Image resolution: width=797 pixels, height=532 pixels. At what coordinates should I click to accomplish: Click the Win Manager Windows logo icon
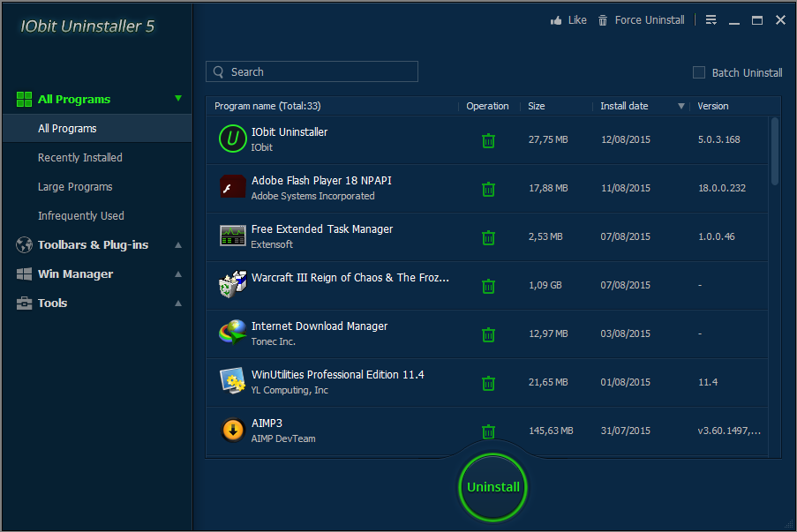pyautogui.click(x=24, y=273)
